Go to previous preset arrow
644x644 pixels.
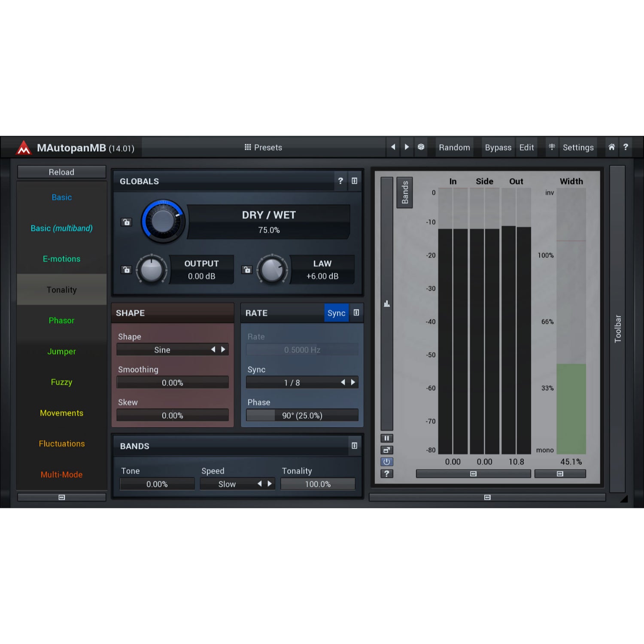(393, 147)
